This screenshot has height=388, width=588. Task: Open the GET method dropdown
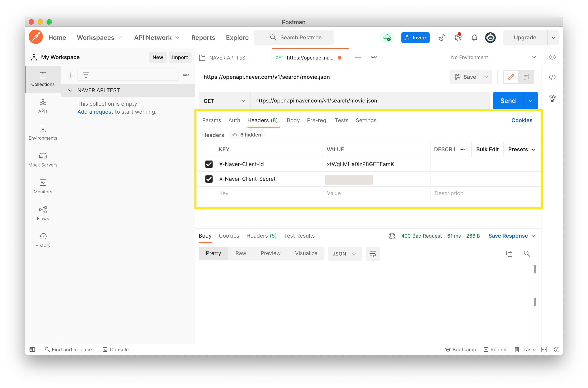coord(224,101)
